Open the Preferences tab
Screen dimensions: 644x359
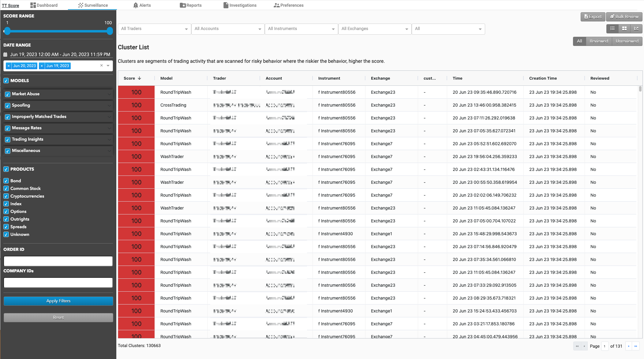click(289, 5)
